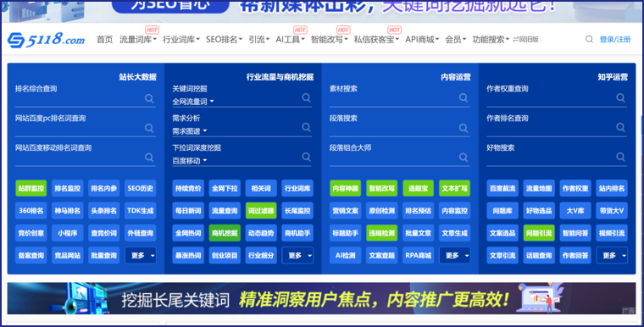This screenshot has height=327, width=644.
Task: Open API商城 menu
Action: pos(422,40)
